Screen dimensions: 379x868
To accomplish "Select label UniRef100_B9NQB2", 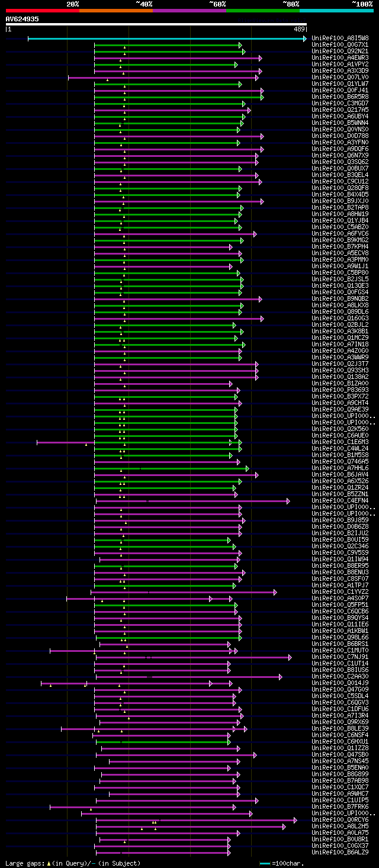I will (x=340, y=299).
